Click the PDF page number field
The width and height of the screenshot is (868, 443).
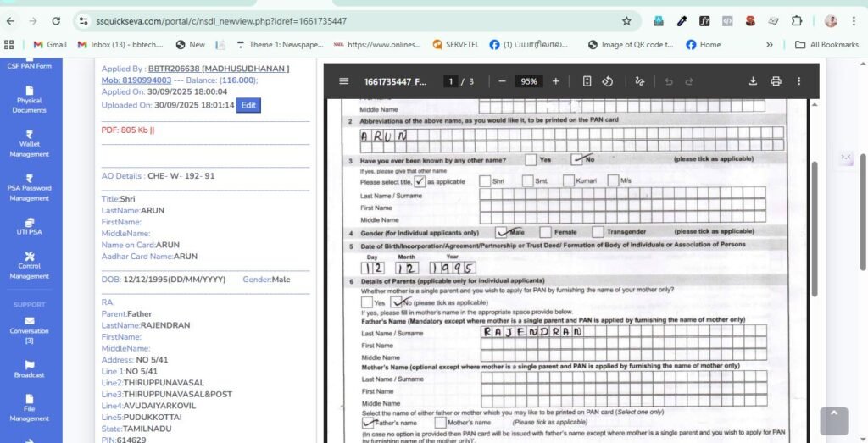[x=451, y=81]
